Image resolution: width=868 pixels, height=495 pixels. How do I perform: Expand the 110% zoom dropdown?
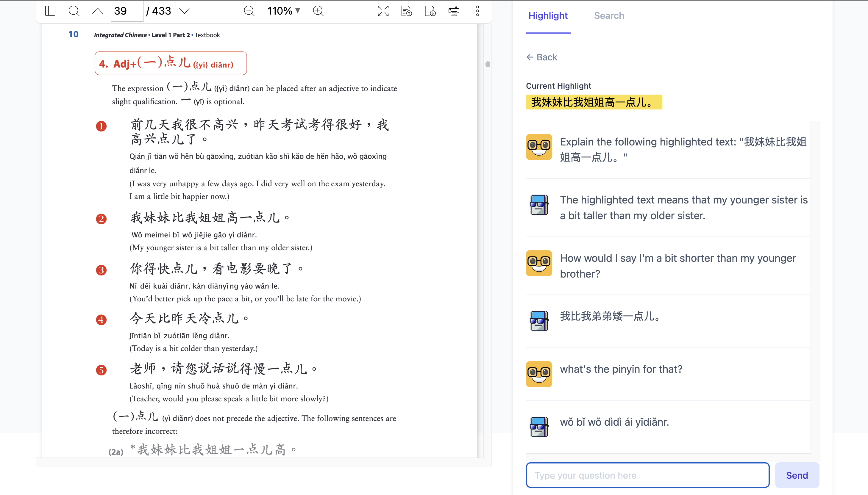pos(284,11)
